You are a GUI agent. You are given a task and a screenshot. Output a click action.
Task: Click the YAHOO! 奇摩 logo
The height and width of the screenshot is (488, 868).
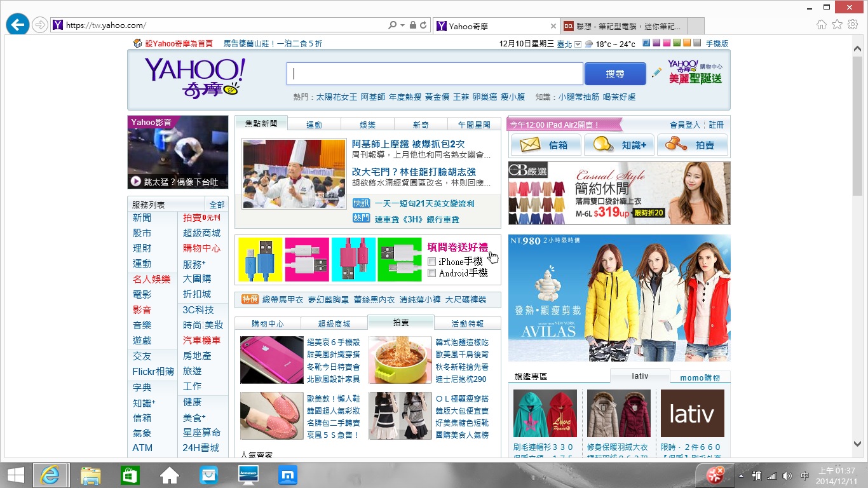tap(194, 78)
